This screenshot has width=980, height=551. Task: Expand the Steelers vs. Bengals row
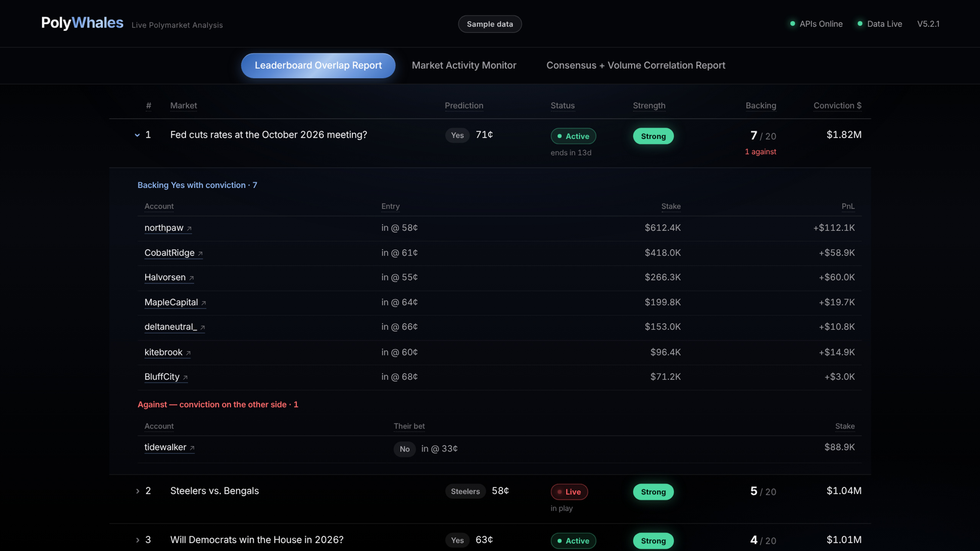coord(137,491)
